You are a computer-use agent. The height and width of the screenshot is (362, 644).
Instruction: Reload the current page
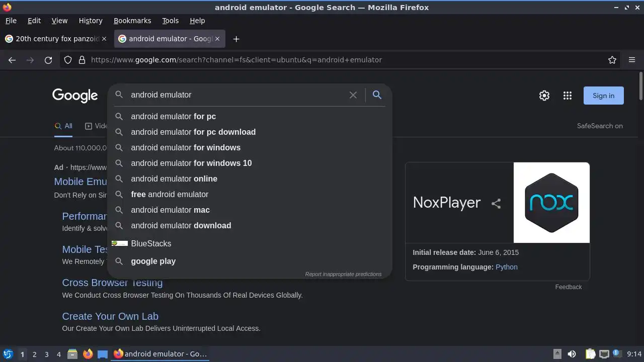tap(48, 60)
